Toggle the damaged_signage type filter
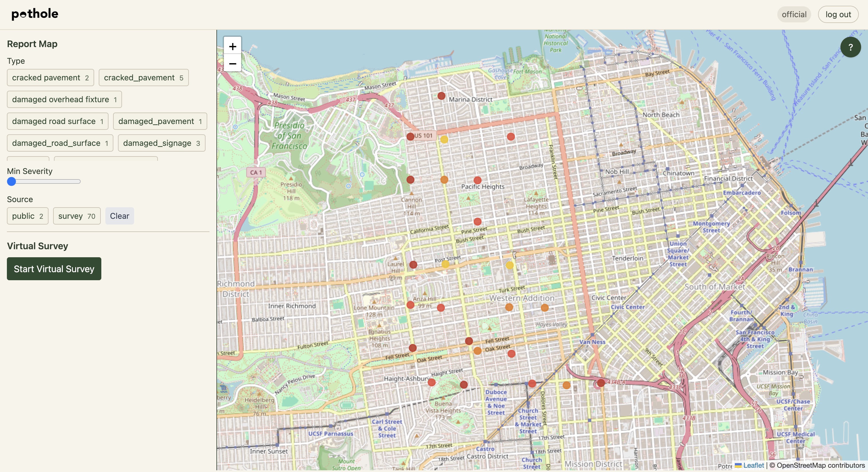This screenshot has width=868, height=472. tap(161, 143)
